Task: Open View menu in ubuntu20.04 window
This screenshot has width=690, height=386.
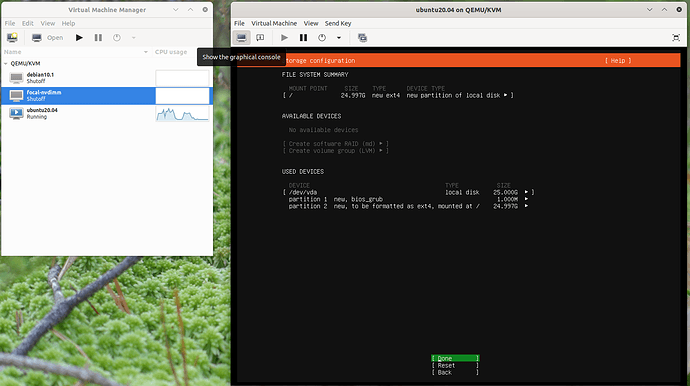Action: pos(311,23)
